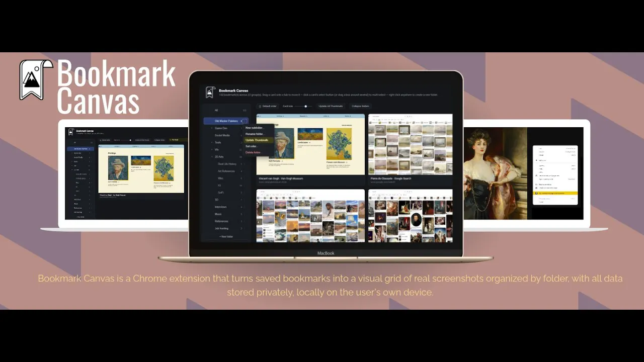Screen dimensions: 644x362
Task: Click select box on Old Master Painters row
Action: tap(245, 121)
